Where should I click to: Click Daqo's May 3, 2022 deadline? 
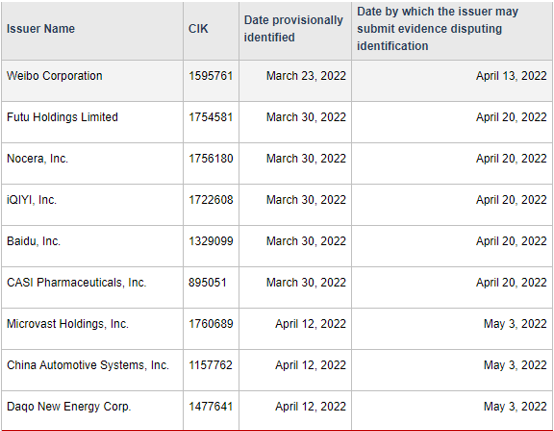[x=515, y=407]
